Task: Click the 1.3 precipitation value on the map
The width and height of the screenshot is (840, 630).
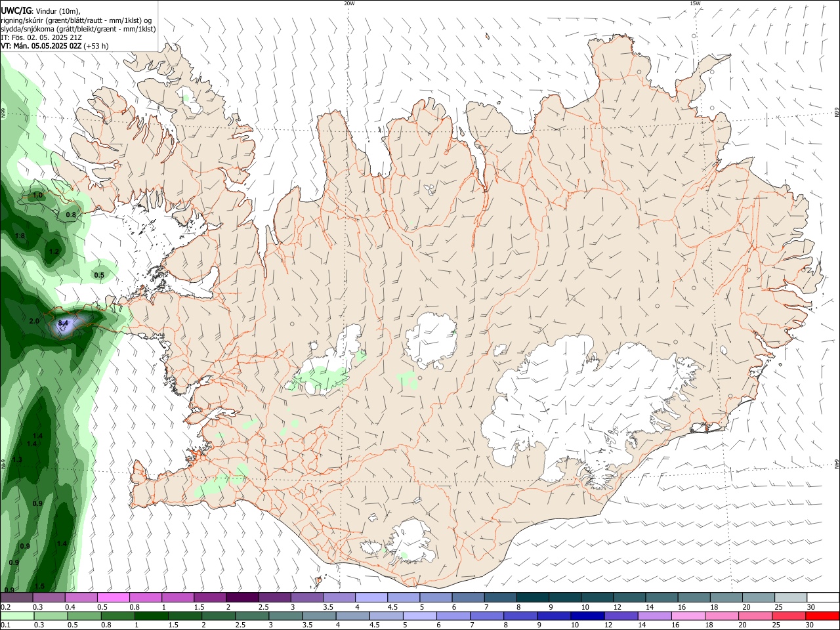Action: [17, 459]
